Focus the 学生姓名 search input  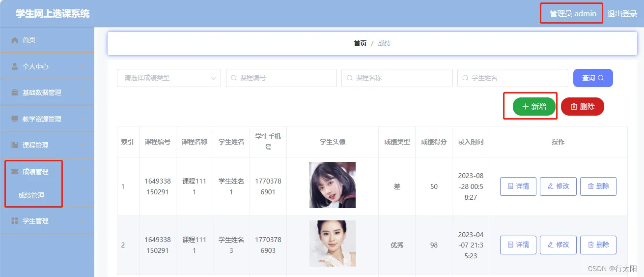pyautogui.click(x=513, y=78)
